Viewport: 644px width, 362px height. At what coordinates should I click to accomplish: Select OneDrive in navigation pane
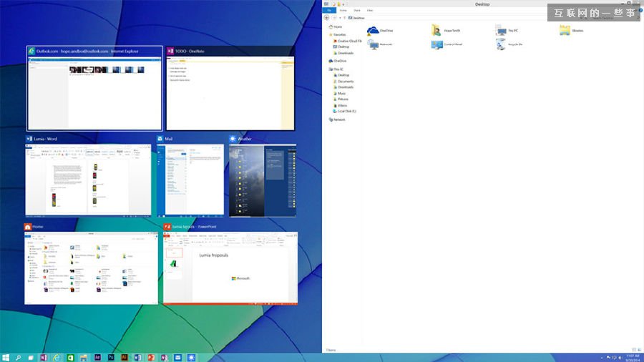click(338, 61)
